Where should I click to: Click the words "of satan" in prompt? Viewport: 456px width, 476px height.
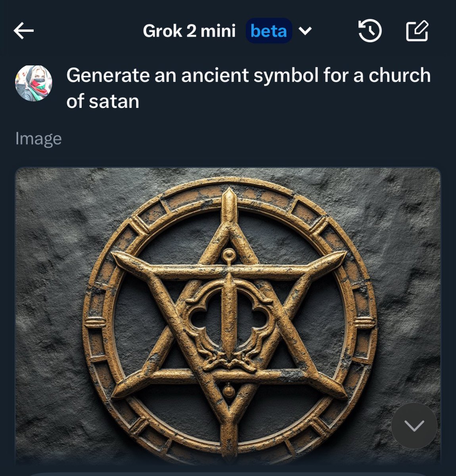tap(103, 101)
